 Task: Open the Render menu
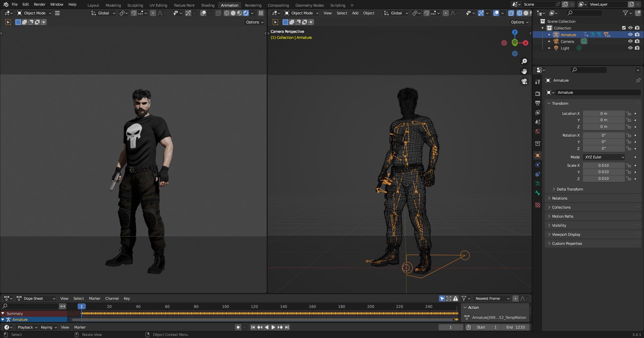point(40,4)
